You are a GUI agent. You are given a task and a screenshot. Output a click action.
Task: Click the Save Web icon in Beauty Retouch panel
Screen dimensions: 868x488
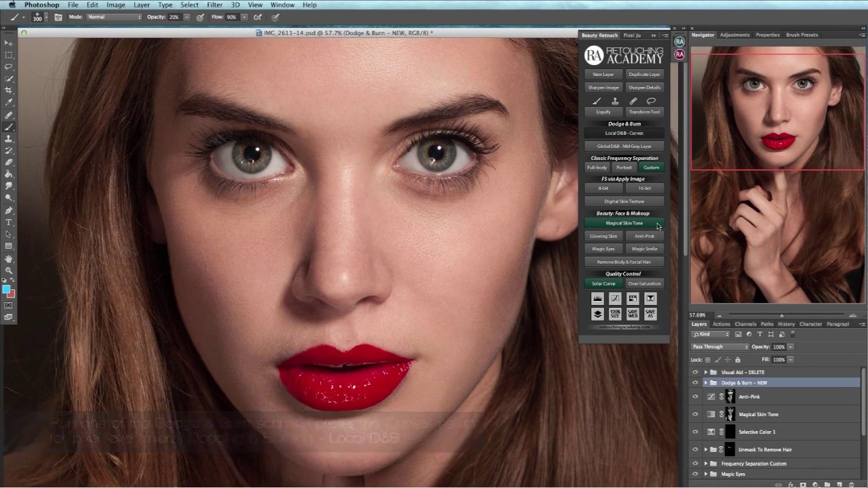pyautogui.click(x=632, y=314)
